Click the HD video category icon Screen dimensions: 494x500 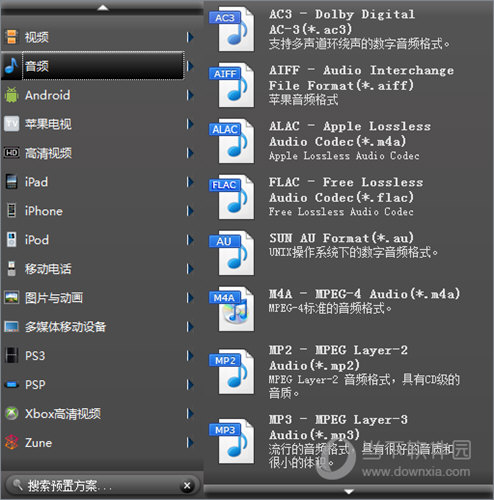point(11,153)
